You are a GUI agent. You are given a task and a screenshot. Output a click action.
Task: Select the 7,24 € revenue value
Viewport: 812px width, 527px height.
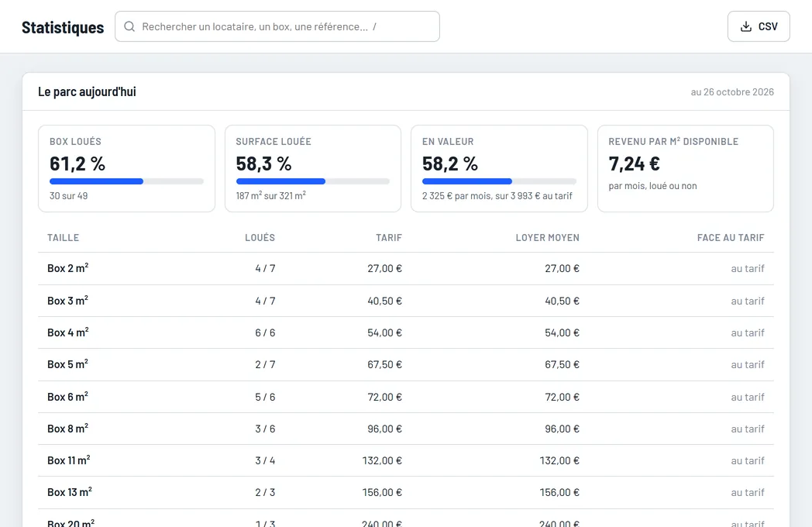click(x=635, y=164)
